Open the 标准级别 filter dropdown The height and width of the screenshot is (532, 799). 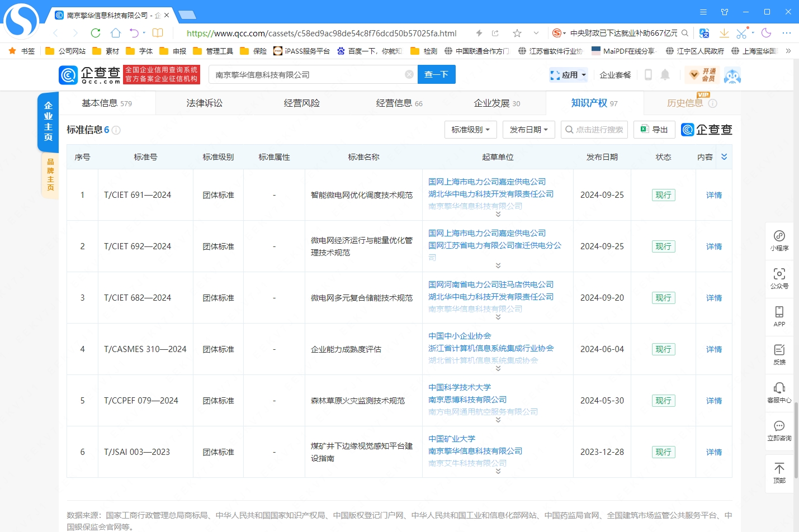click(470, 130)
